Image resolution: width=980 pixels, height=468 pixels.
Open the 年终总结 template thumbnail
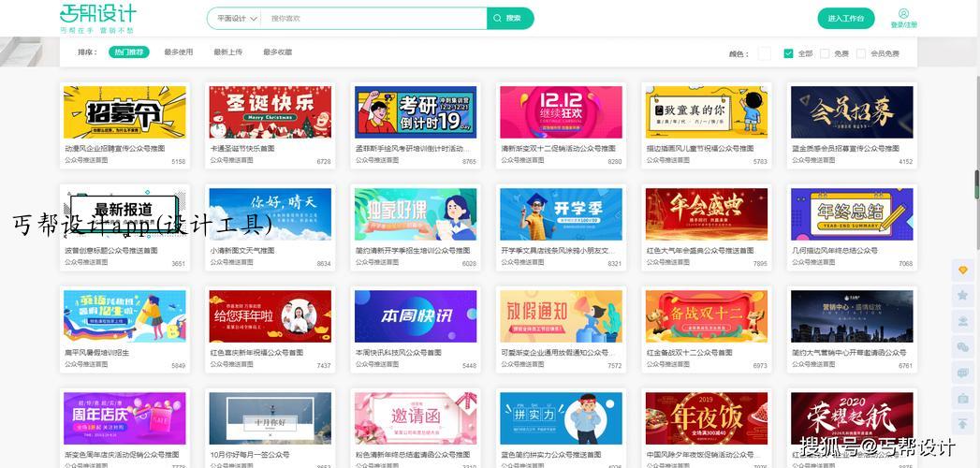point(853,214)
